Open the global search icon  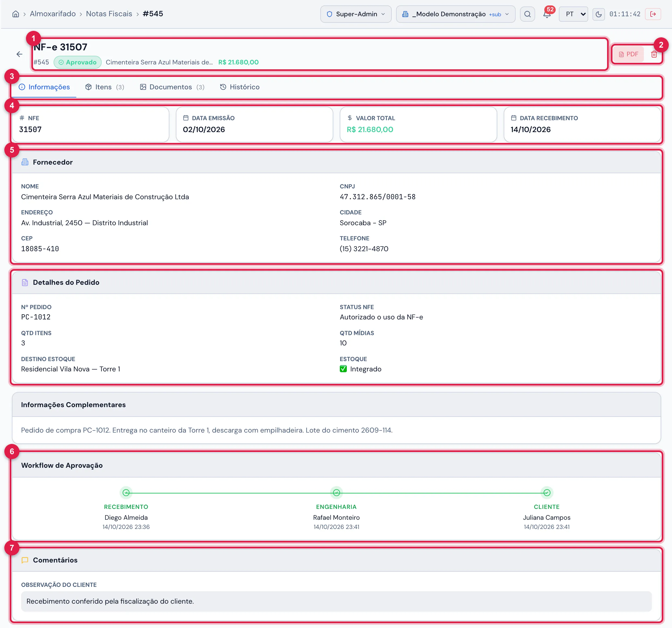click(x=527, y=14)
